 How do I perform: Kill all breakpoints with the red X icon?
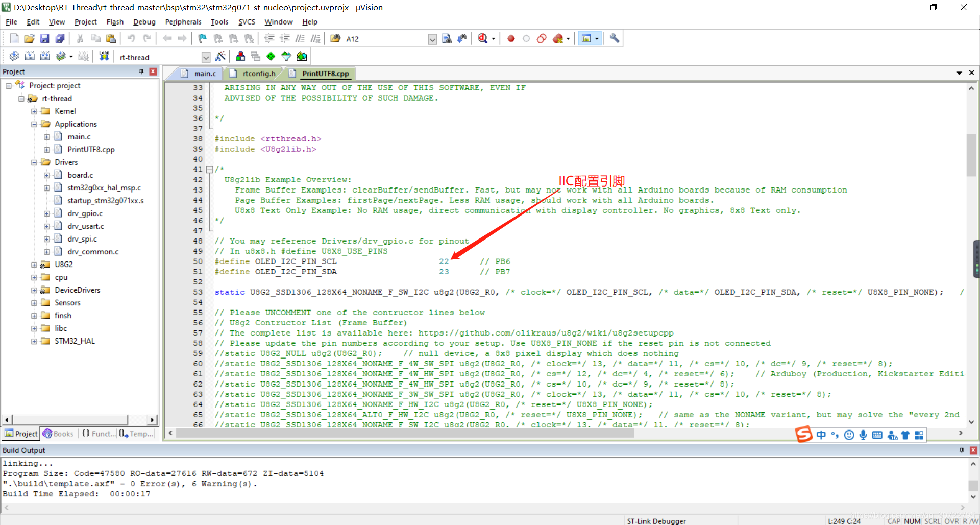(558, 38)
